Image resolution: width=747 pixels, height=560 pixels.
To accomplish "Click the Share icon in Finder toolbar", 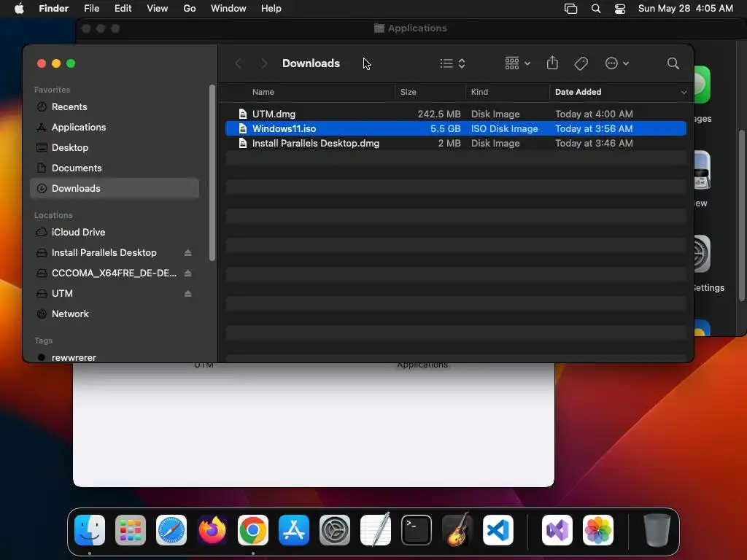I will tap(552, 63).
